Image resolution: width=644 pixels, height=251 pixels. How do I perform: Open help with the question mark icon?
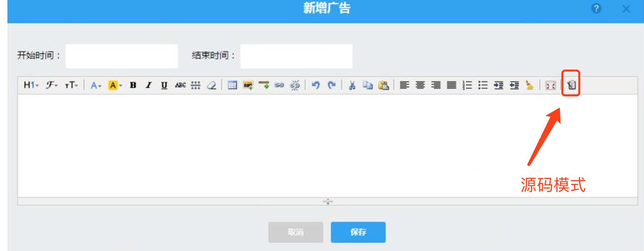click(596, 9)
